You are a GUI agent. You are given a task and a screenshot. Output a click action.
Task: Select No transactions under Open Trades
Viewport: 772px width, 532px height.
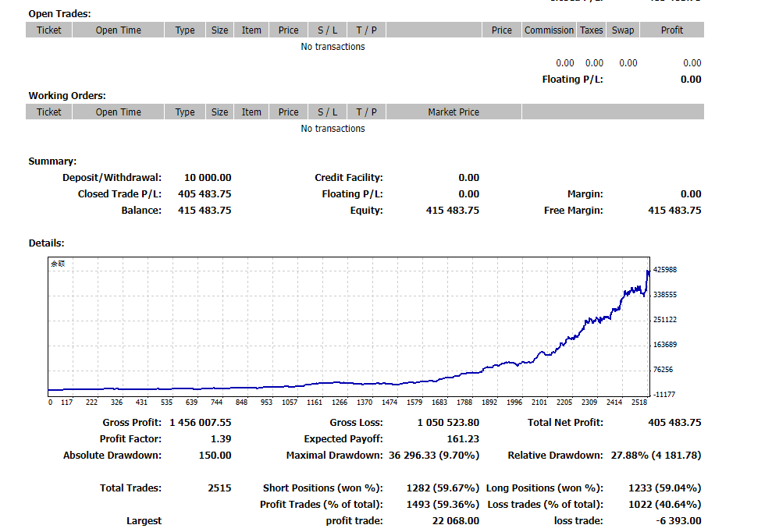[x=333, y=46]
